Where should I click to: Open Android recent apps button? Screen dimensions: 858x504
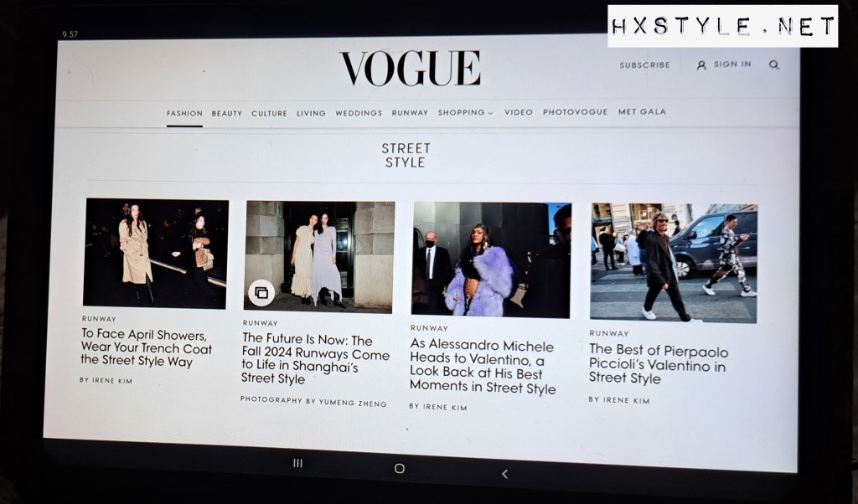coord(297,462)
